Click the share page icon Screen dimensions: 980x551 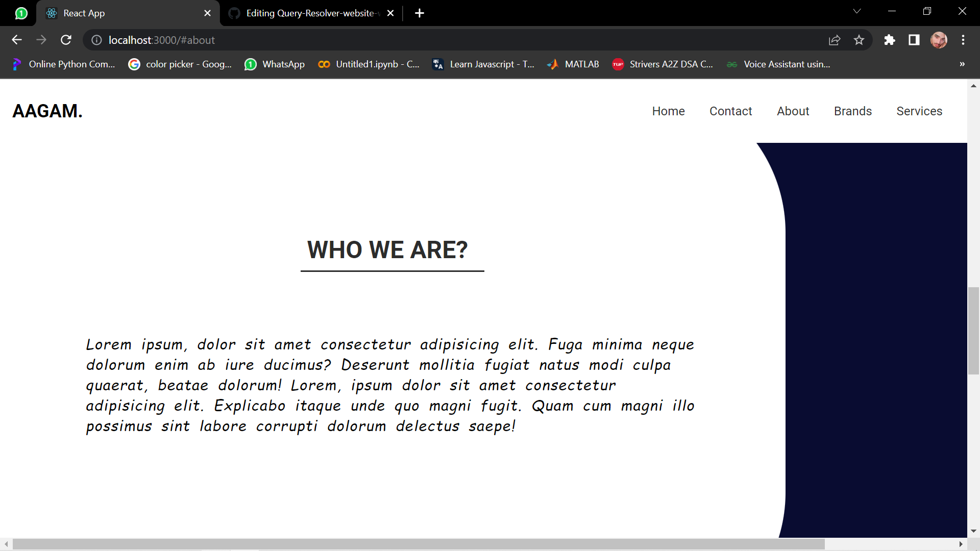(x=835, y=40)
